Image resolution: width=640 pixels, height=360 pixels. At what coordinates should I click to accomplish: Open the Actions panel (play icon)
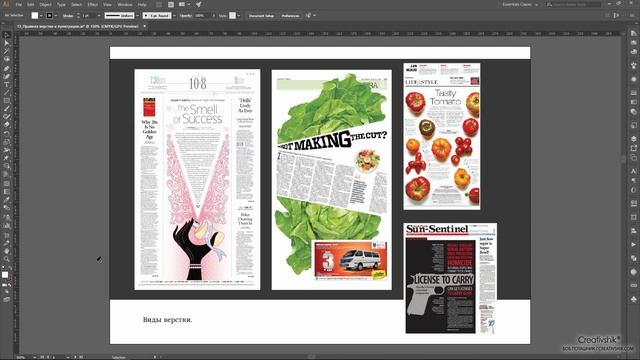(633, 244)
